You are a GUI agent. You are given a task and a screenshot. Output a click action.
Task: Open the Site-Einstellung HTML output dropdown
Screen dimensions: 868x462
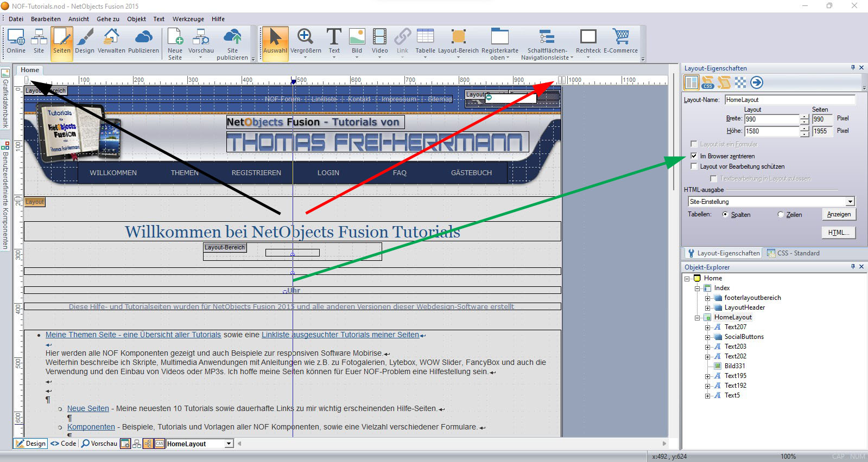pos(850,202)
